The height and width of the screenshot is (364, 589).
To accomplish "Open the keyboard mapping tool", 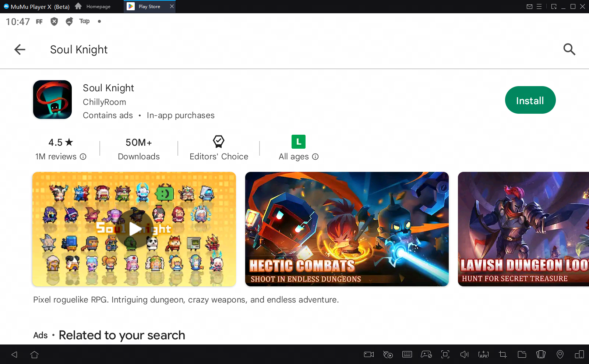I will [407, 354].
